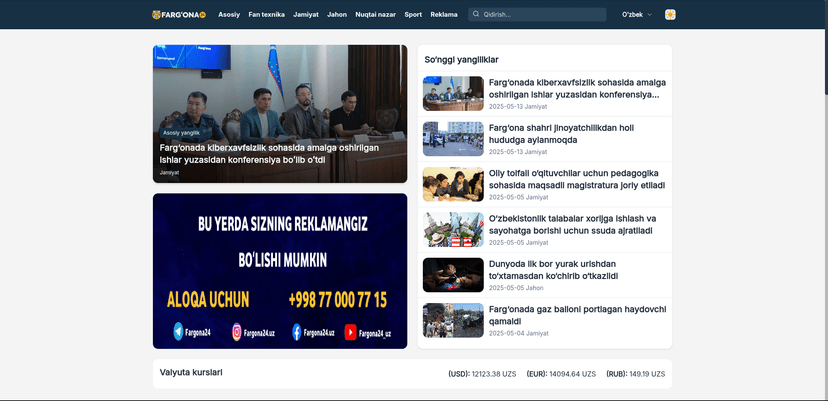Click the Dunyoda ilk bor yurak article thumbnail
Viewport: 828px width, 401px height.
pos(453,275)
